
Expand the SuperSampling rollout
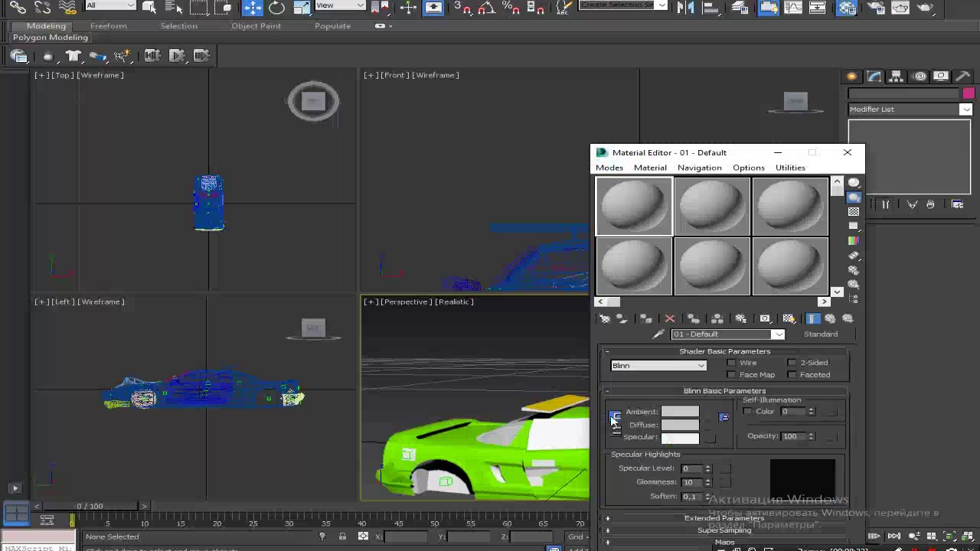click(x=724, y=530)
